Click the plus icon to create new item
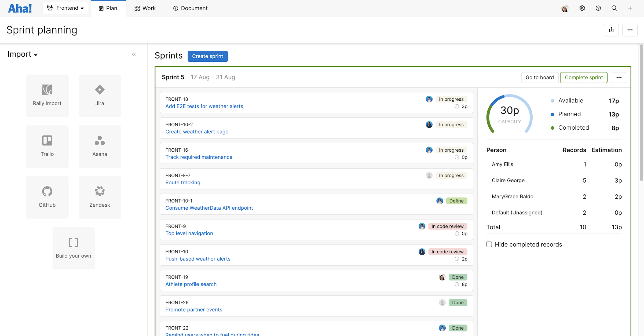The height and width of the screenshot is (336, 644). tap(630, 8)
